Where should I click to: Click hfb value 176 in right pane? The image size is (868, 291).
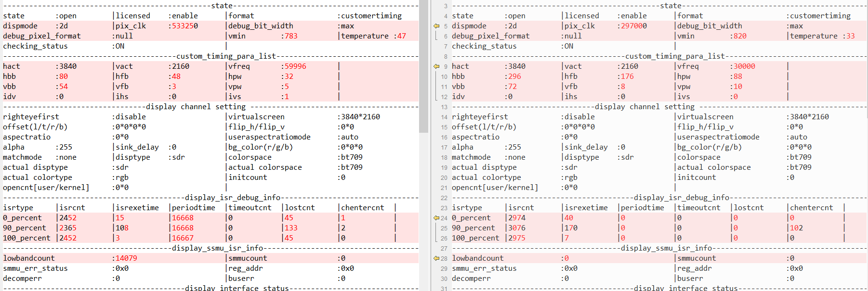[627, 76]
